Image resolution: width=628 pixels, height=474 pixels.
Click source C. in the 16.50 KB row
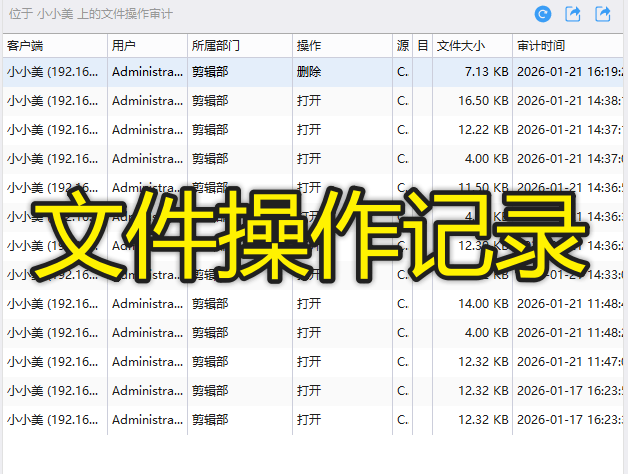tap(403, 101)
